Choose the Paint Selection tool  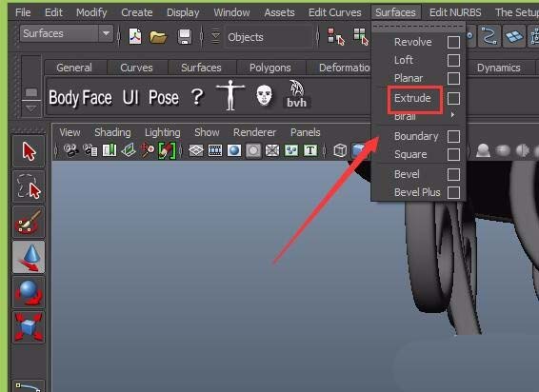coord(29,222)
